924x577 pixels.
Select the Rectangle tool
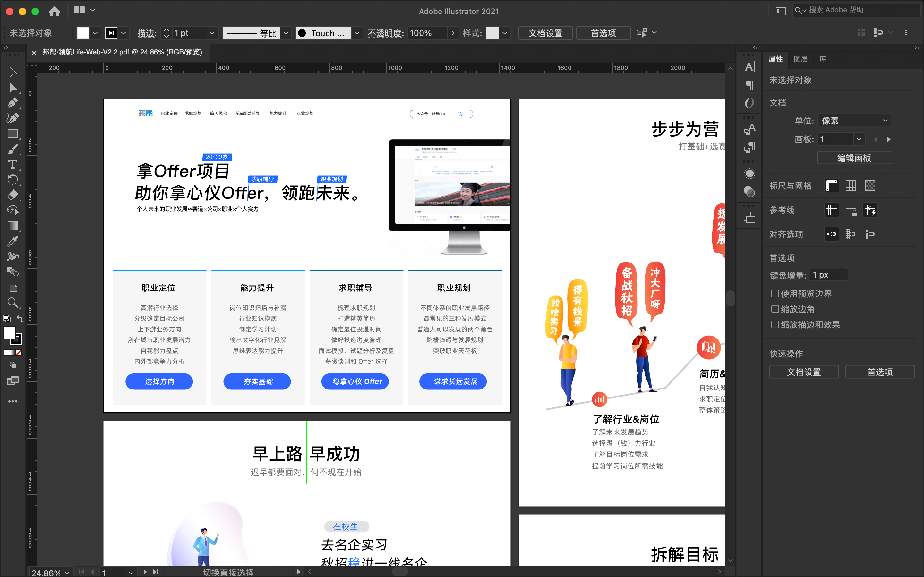13,134
